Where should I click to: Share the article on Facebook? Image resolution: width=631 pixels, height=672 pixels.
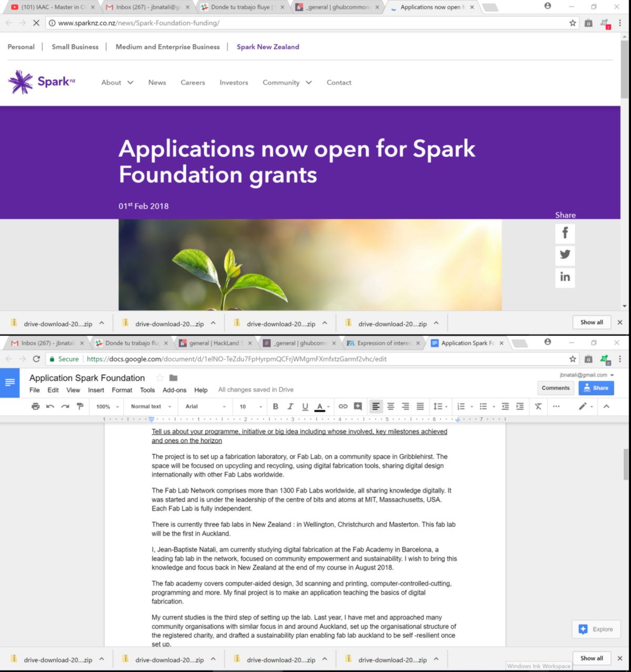click(565, 233)
